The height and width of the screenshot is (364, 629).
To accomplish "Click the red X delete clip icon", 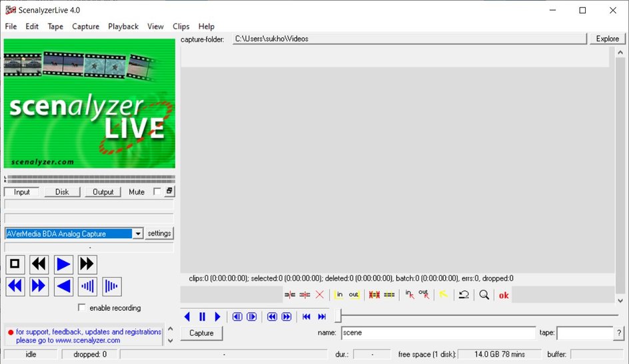I will pos(320,295).
